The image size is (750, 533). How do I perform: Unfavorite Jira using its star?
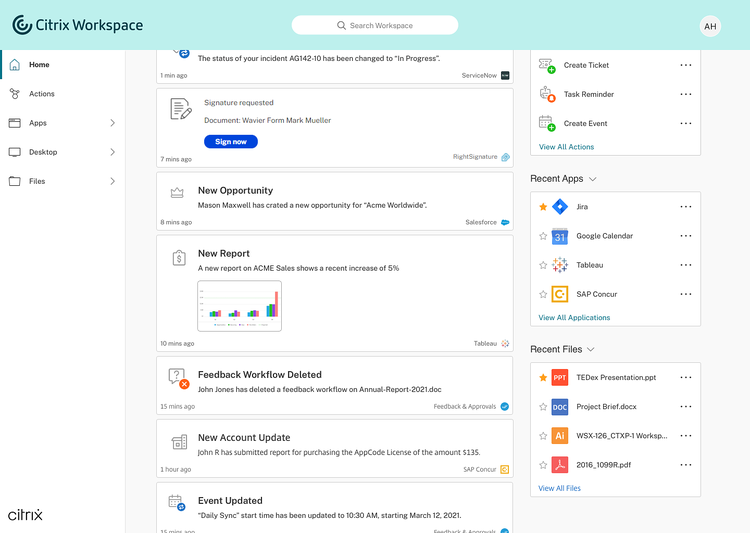(x=543, y=207)
